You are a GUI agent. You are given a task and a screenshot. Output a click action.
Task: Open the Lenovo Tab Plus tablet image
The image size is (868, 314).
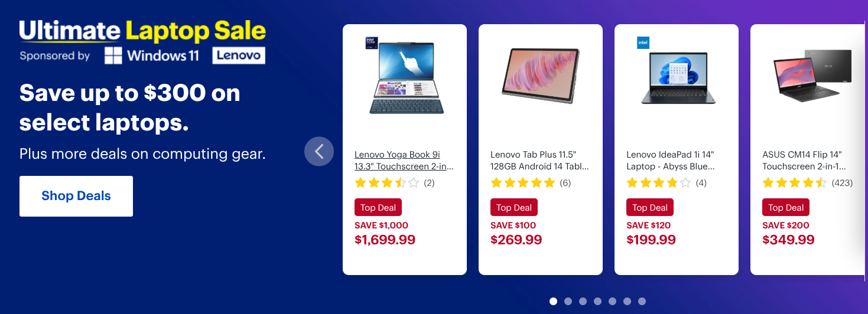coord(540,77)
